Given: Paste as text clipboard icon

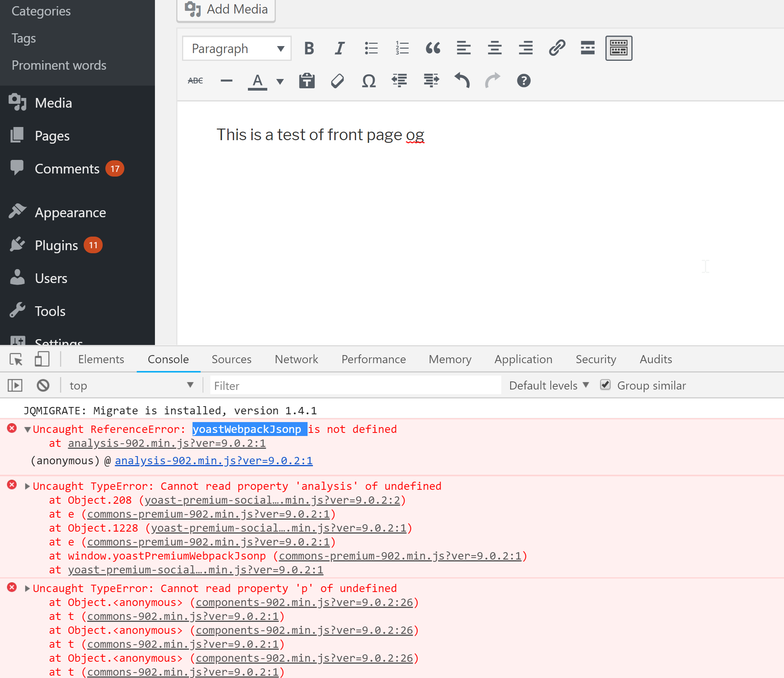Looking at the screenshot, I should 307,81.
